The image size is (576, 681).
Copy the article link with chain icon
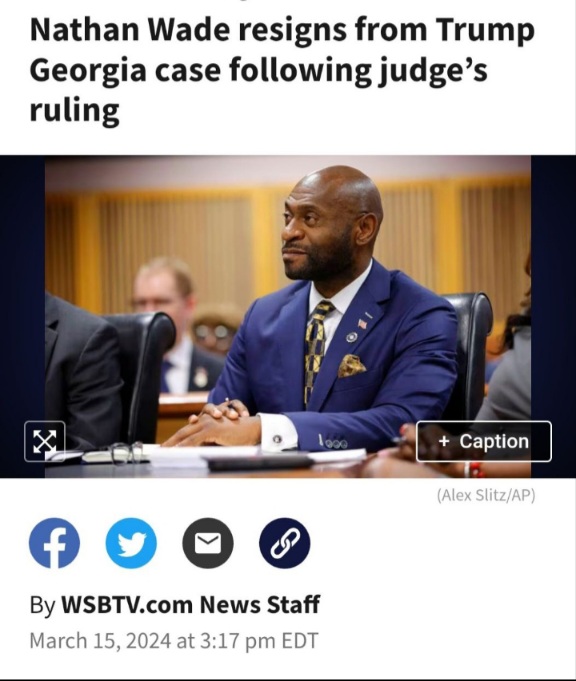285,543
